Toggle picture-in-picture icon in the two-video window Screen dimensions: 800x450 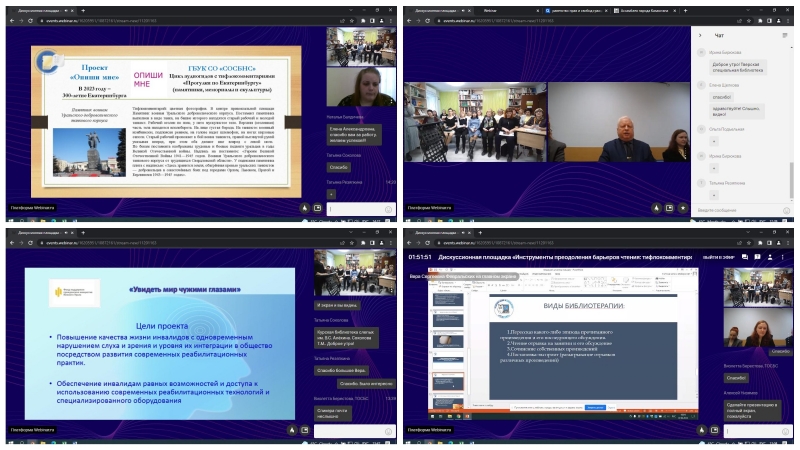click(669, 209)
